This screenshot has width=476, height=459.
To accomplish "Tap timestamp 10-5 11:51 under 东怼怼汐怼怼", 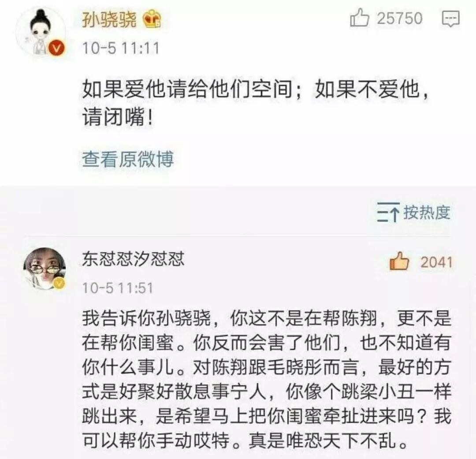I will tap(118, 288).
